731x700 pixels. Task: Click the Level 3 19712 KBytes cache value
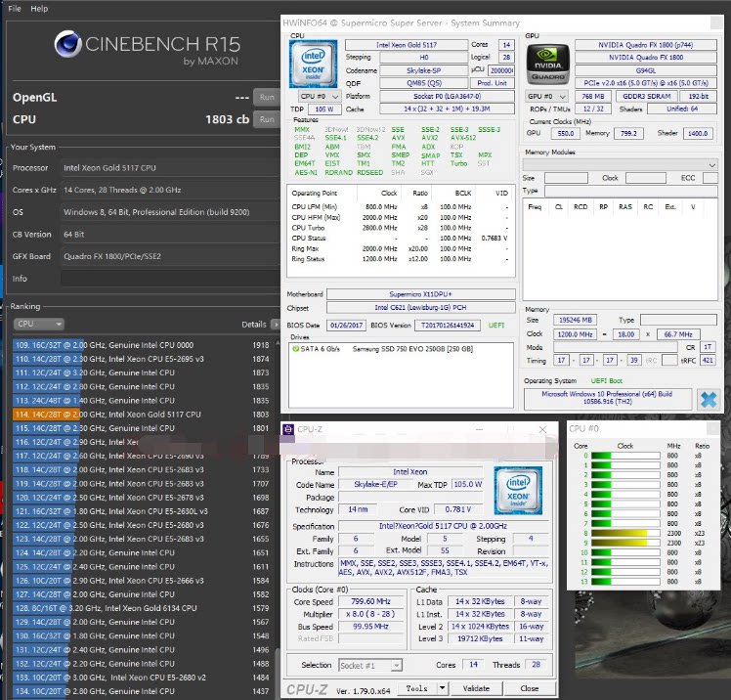pyautogui.click(x=480, y=638)
